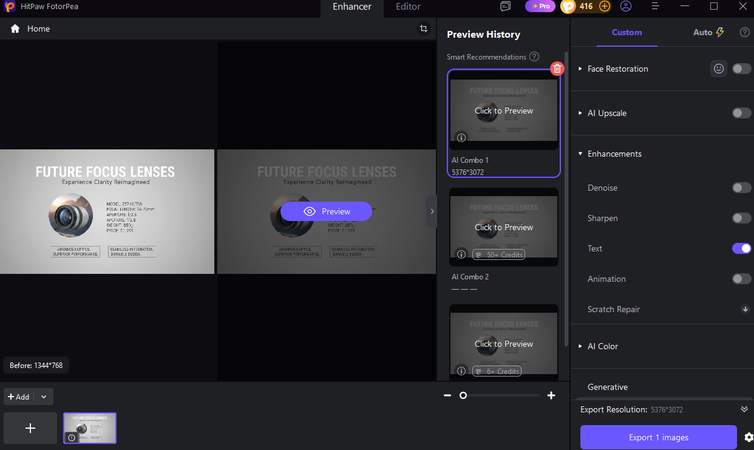The image size is (754, 450).
Task: Enable the AI Upscale switch
Action: click(741, 113)
